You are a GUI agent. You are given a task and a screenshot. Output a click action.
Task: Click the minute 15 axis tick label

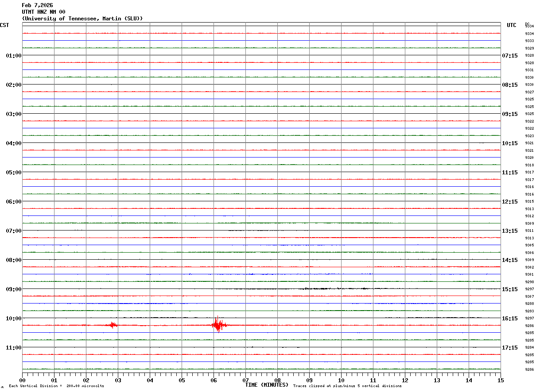coord(501,380)
